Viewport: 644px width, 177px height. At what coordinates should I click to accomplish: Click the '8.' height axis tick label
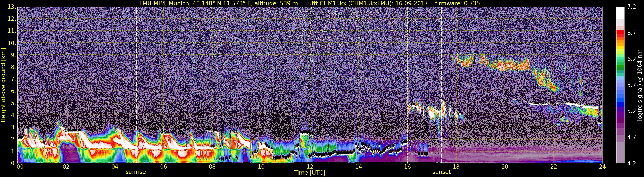click(13, 67)
